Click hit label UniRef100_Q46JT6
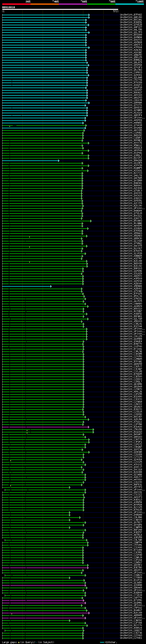The image size is (146, 644). tap(131, 175)
